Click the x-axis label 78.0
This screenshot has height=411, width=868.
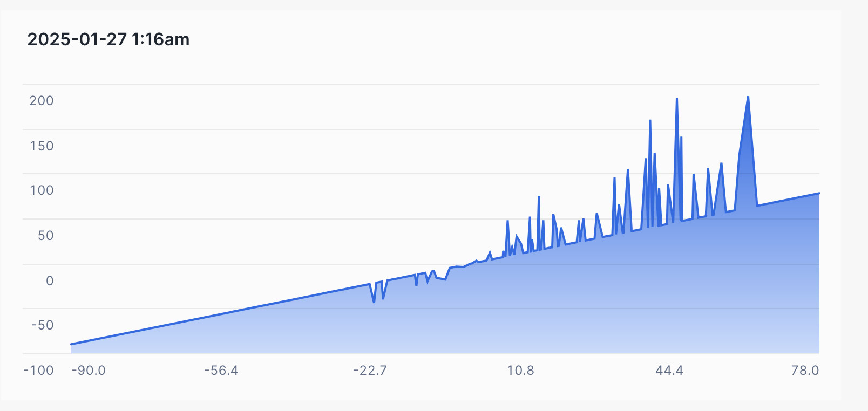pos(805,371)
